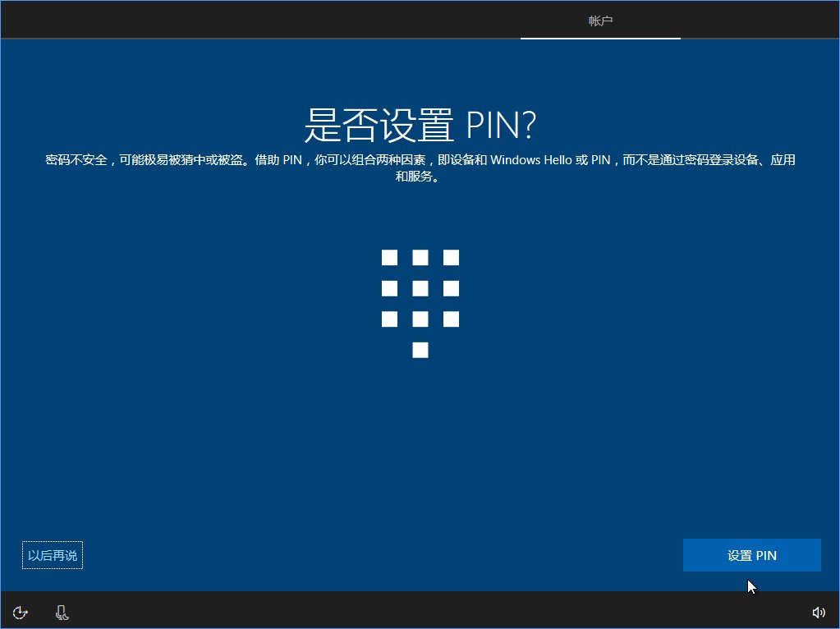Select the 帐户 tab at top

[600, 21]
